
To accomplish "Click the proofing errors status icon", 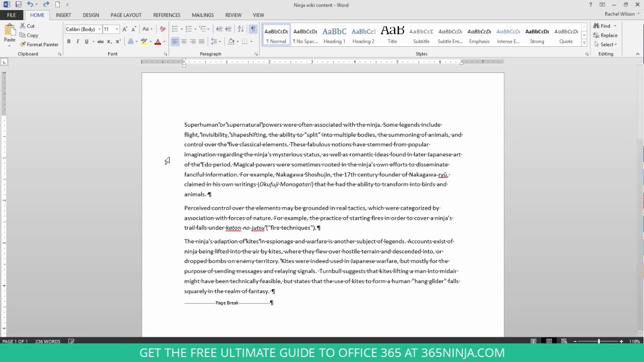I will point(71,341).
